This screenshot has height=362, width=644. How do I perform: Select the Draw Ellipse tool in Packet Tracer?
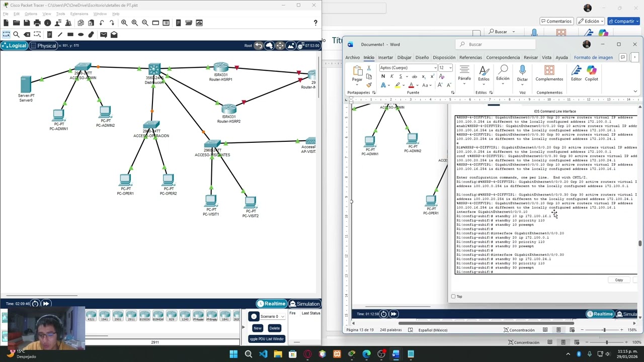80,34
